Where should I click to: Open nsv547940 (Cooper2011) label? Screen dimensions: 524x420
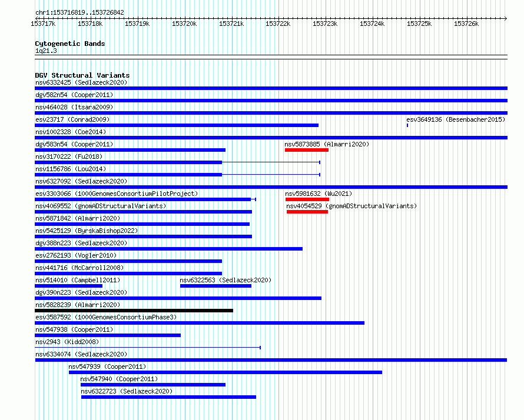tap(119, 379)
